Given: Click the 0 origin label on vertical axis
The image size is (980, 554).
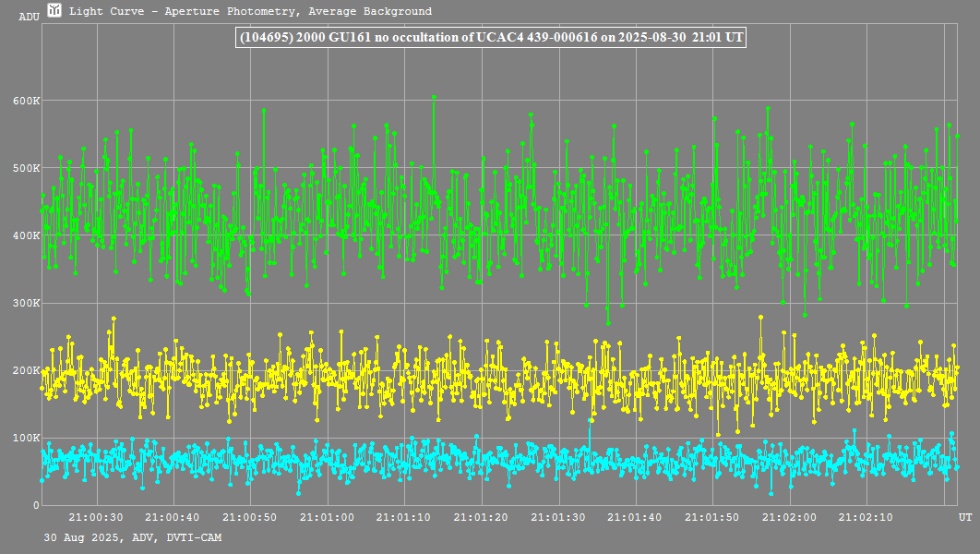Looking at the screenshot, I should click(x=37, y=505).
